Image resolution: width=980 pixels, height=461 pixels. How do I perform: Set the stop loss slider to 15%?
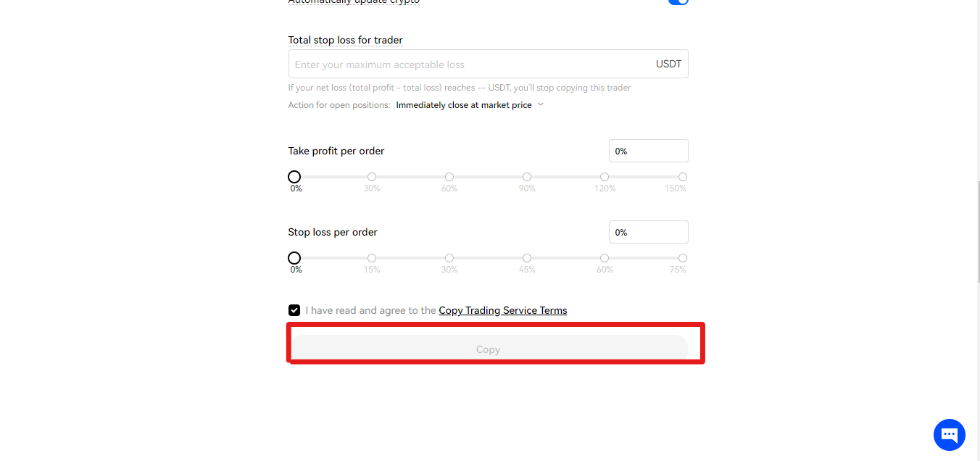[x=372, y=258]
